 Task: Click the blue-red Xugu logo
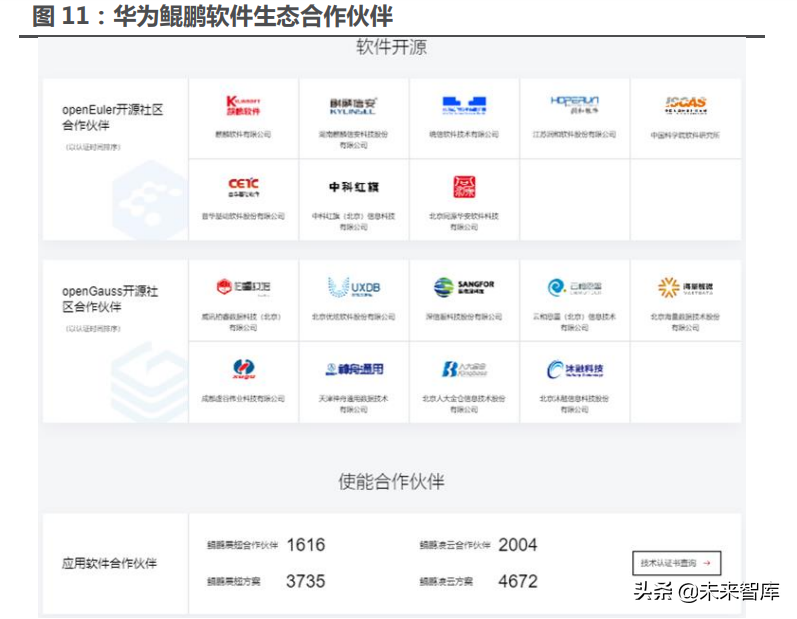(243, 369)
